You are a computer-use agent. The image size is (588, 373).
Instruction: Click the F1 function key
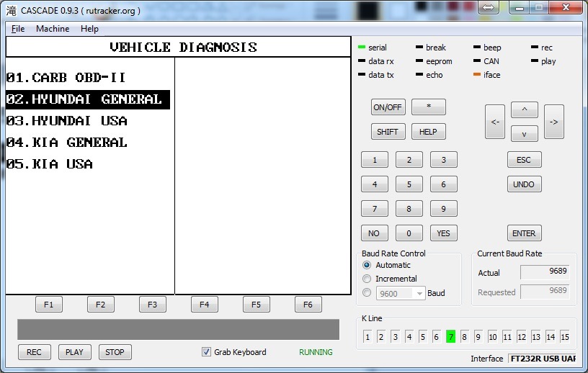[49, 305]
